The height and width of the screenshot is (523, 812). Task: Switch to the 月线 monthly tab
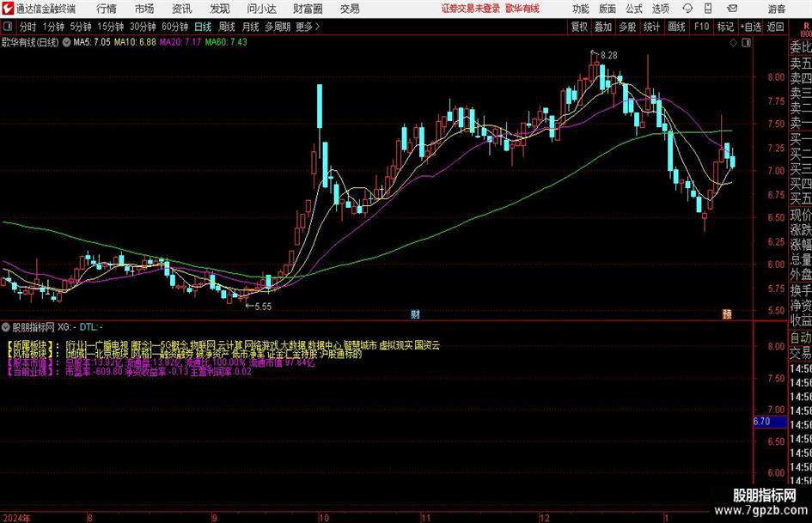[250, 27]
